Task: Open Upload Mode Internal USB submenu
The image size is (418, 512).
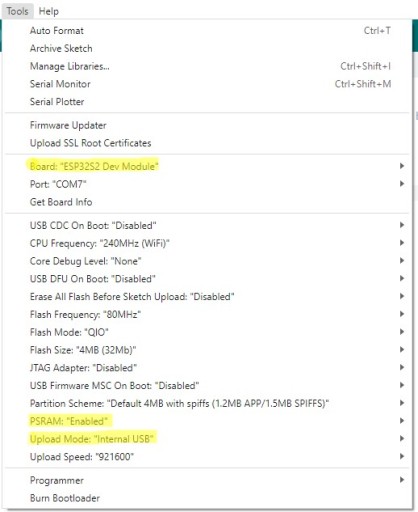Action: (x=207, y=439)
